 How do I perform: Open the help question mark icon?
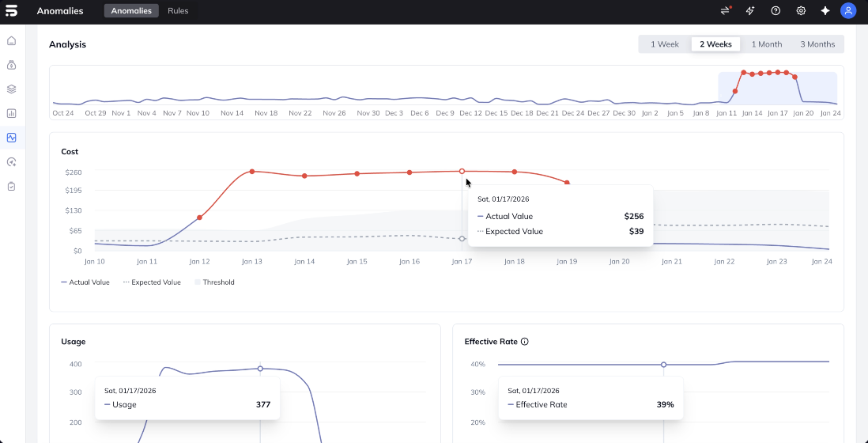[776, 11]
